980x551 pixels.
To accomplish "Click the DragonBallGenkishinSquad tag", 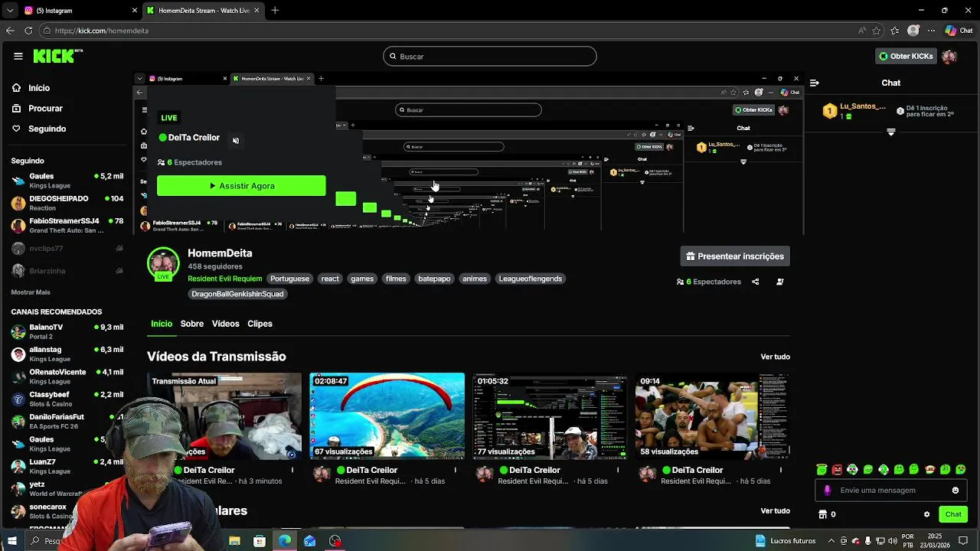I will tap(237, 294).
